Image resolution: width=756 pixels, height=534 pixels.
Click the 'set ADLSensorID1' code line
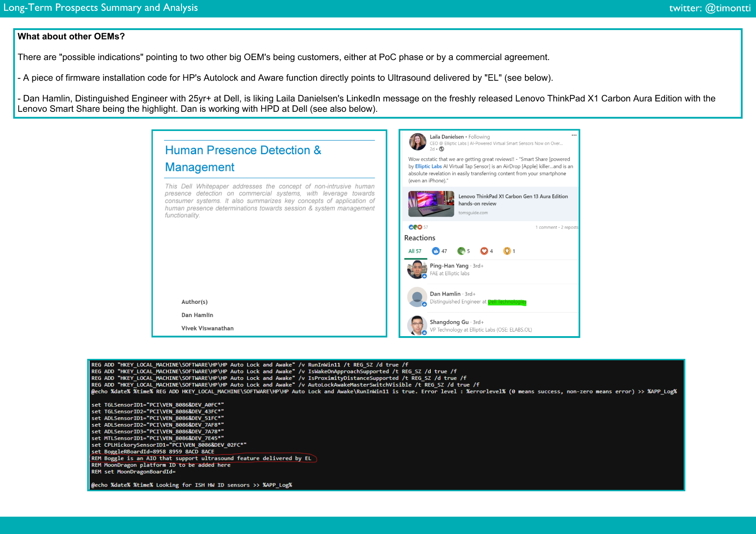(x=157, y=418)
